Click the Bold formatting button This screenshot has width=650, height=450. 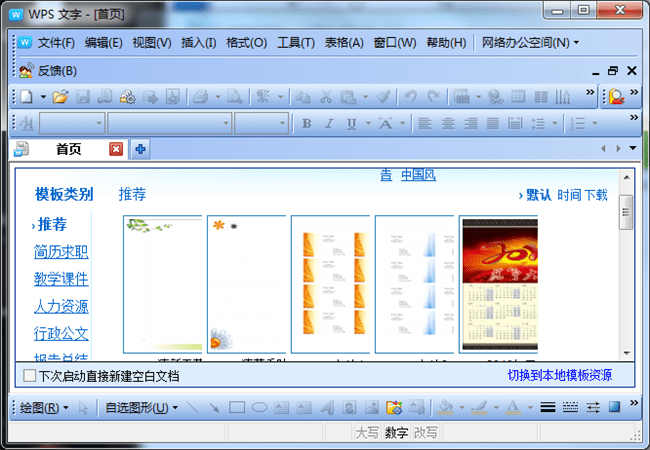pyautogui.click(x=306, y=124)
